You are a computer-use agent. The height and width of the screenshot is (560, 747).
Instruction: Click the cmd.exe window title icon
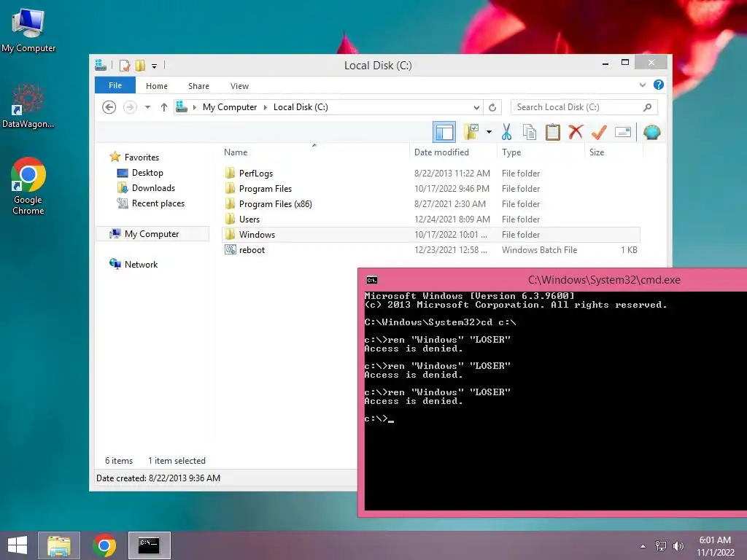(372, 280)
